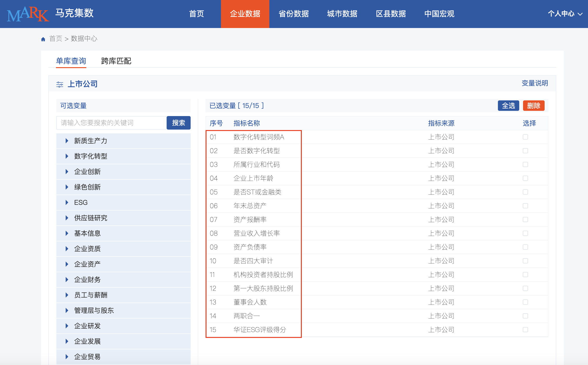Image resolution: width=588 pixels, height=365 pixels.
Task: Switch to the 跨库匹配 tab
Action: point(116,61)
